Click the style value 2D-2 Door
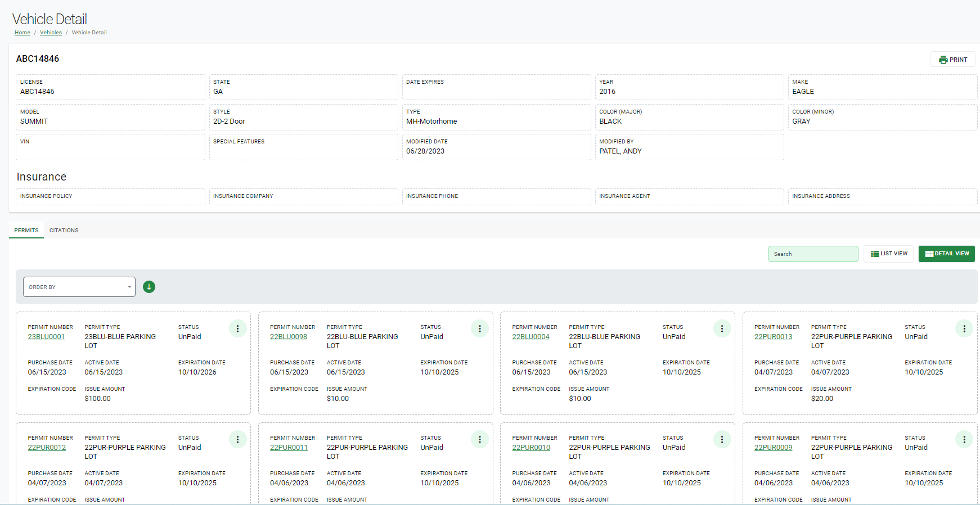980x505 pixels. click(x=229, y=121)
